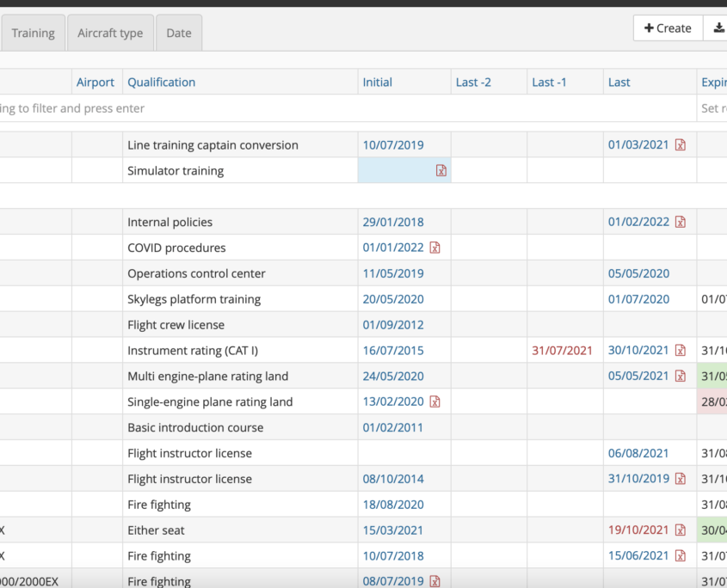
Task: Open file icon beside 08/07/2019 Fire fighting
Action: 435,582
